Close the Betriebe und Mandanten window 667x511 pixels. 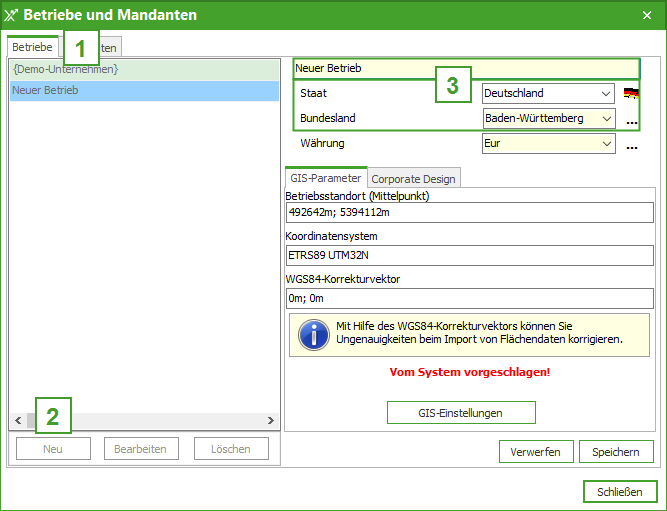[x=646, y=15]
